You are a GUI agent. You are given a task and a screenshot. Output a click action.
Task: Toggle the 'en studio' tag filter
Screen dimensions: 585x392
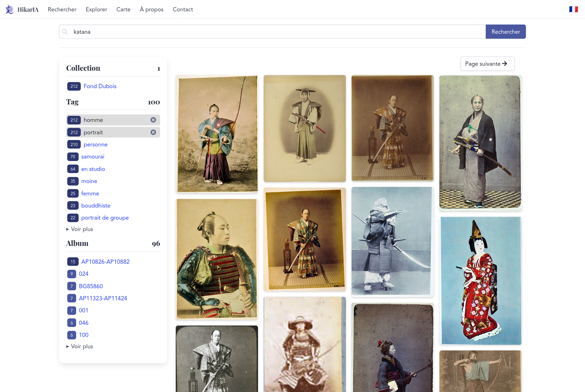pos(93,169)
